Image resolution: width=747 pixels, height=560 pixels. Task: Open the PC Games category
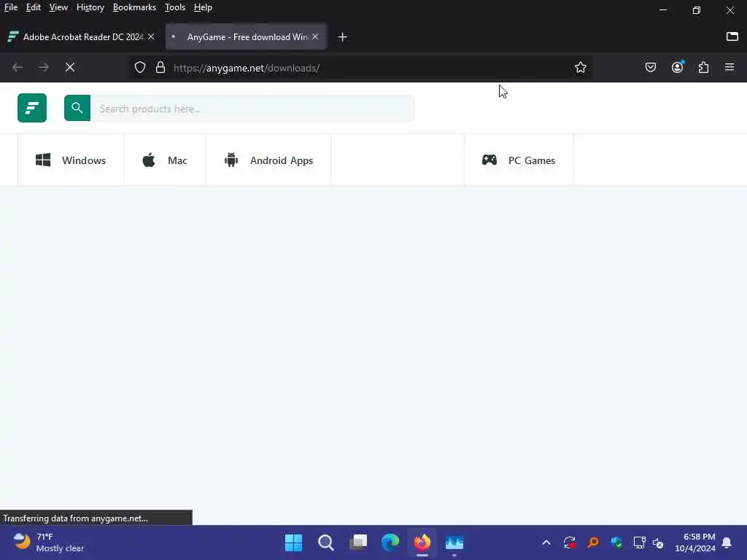519,160
